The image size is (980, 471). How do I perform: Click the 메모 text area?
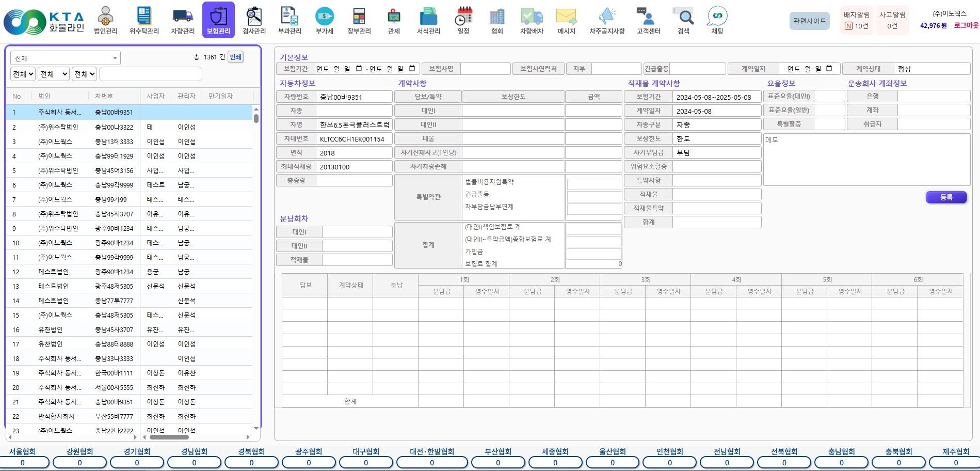(866, 160)
